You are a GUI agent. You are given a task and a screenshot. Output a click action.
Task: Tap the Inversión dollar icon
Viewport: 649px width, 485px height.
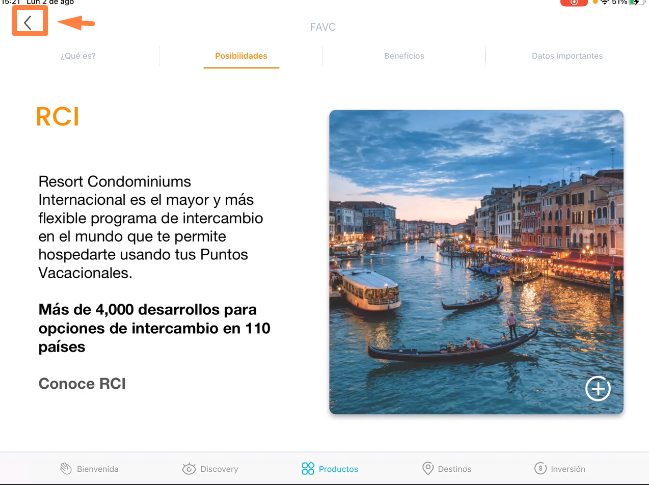540,468
